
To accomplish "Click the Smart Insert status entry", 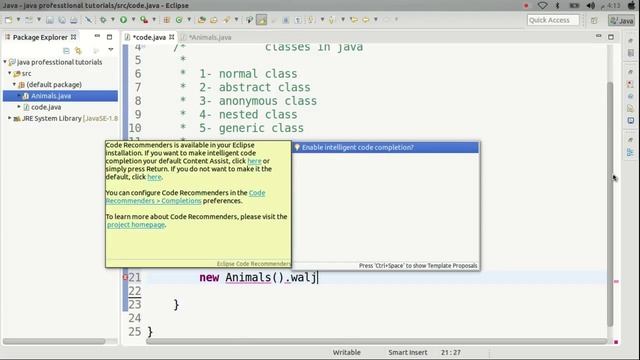I will coord(408,352).
